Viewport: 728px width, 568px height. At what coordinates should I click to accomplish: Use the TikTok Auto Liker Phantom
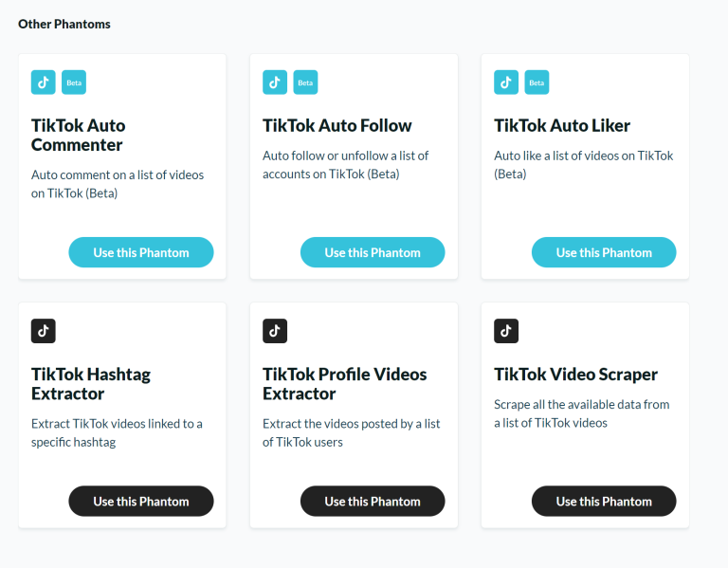(x=604, y=252)
